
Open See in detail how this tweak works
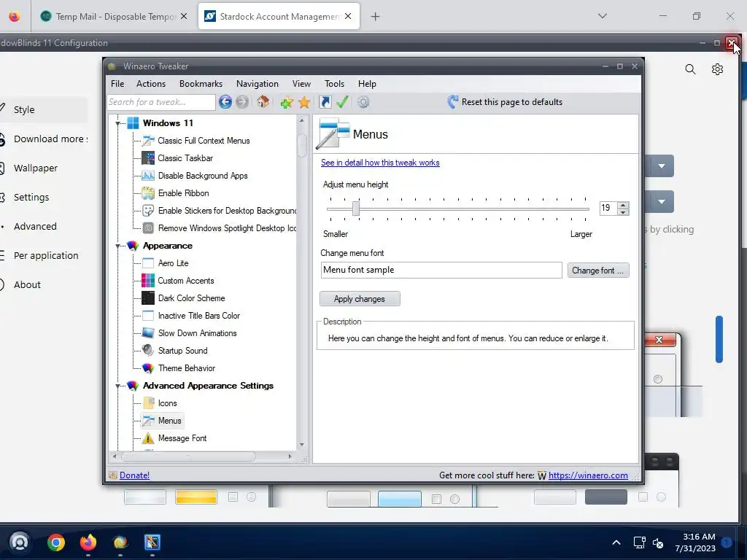380,163
